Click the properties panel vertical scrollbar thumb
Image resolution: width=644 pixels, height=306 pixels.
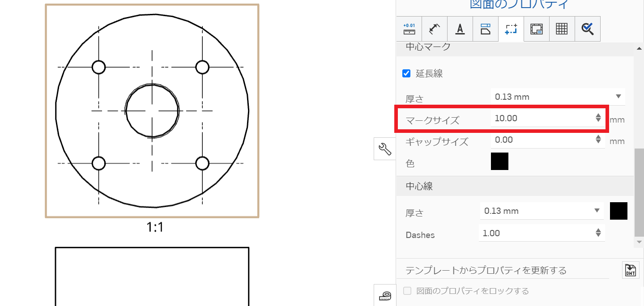(x=639, y=192)
